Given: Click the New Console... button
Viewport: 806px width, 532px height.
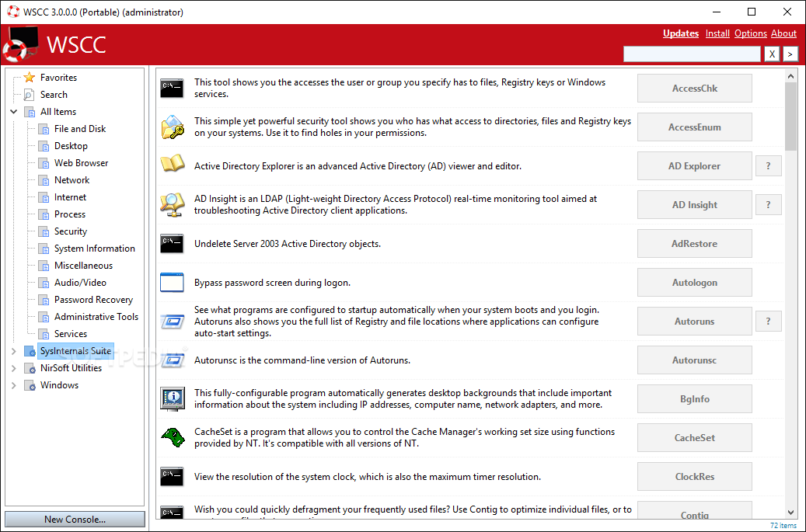Looking at the screenshot, I should pos(75,519).
